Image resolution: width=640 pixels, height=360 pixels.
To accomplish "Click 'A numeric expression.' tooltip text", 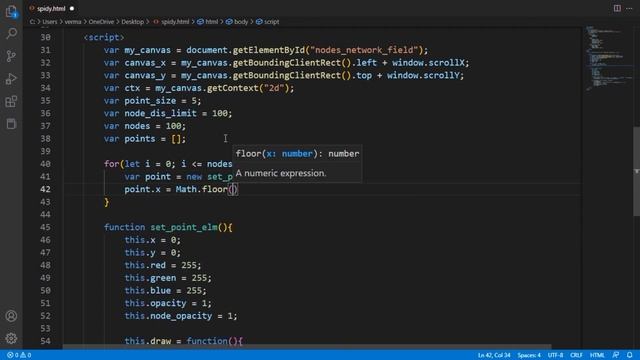I will pos(281,173).
